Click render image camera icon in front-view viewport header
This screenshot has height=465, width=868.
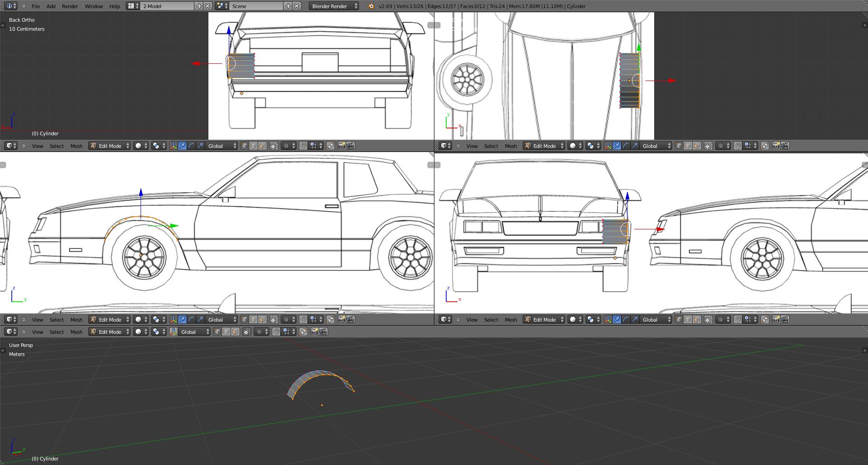(776, 319)
